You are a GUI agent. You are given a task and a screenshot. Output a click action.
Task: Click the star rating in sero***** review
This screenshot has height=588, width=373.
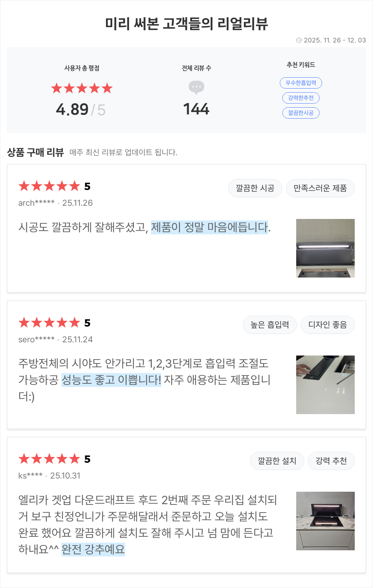click(x=49, y=323)
